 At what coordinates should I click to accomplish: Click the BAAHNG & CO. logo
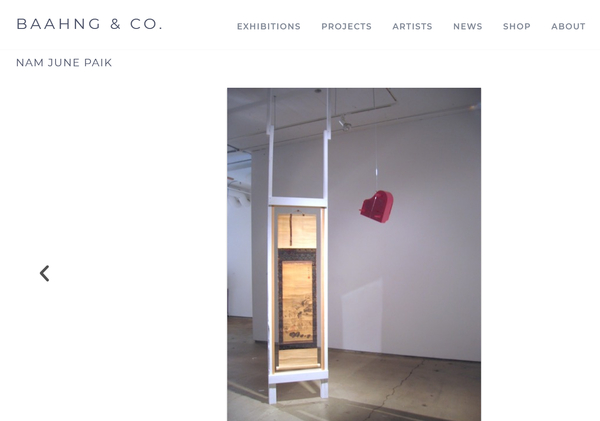coord(90,24)
